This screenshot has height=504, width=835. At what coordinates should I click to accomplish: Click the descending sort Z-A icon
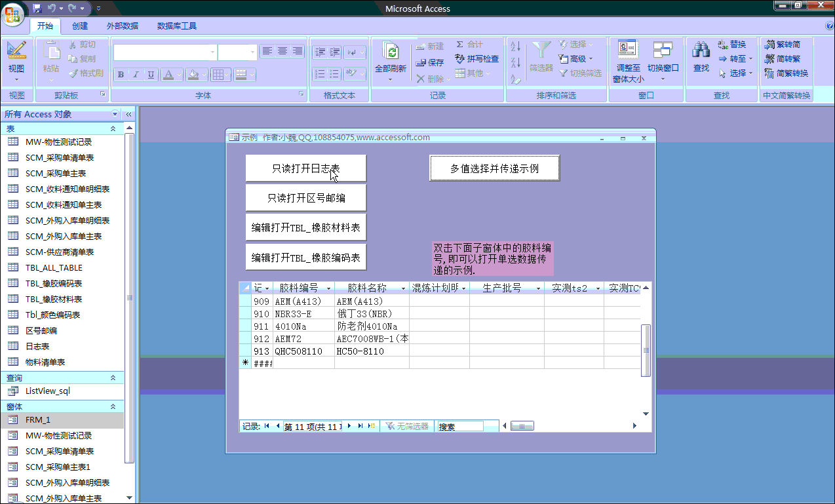pos(515,63)
